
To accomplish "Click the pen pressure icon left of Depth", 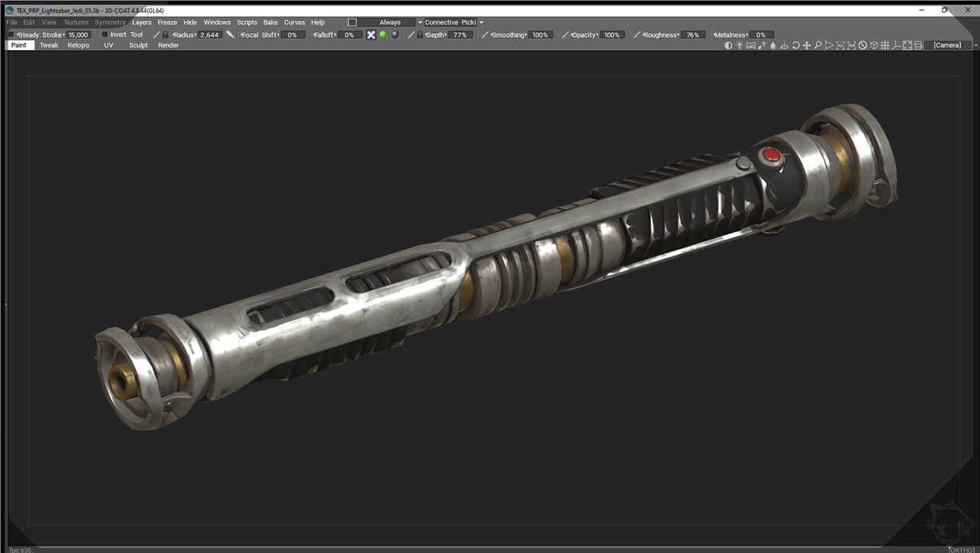I will coord(411,34).
